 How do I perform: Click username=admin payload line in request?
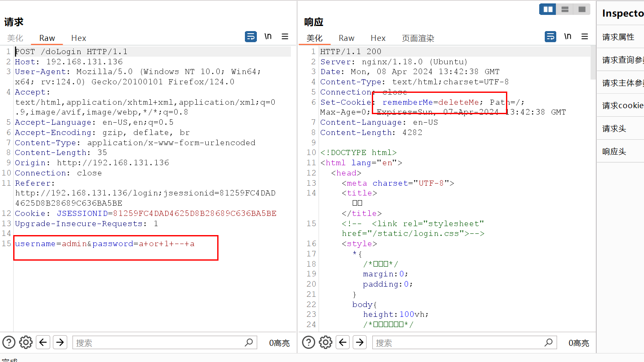pyautogui.click(x=105, y=244)
